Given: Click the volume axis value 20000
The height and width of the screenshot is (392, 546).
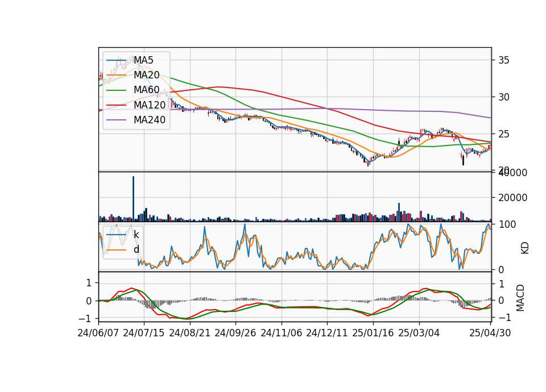Looking at the screenshot, I should coord(512,198).
